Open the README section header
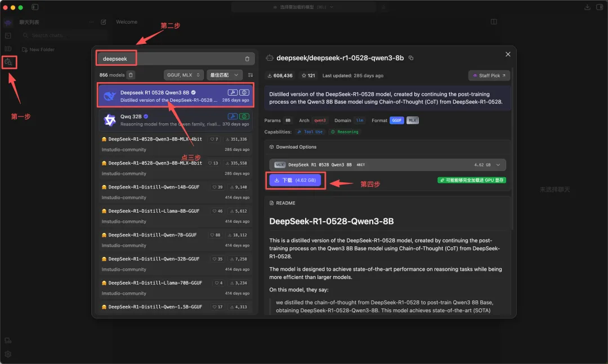The width and height of the screenshot is (608, 364). click(282, 203)
